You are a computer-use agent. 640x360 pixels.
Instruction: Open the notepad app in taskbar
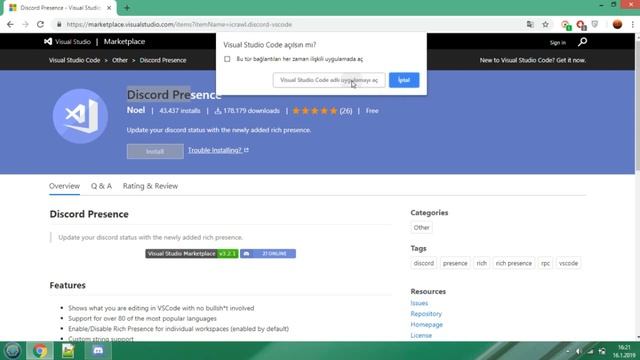[68, 351]
